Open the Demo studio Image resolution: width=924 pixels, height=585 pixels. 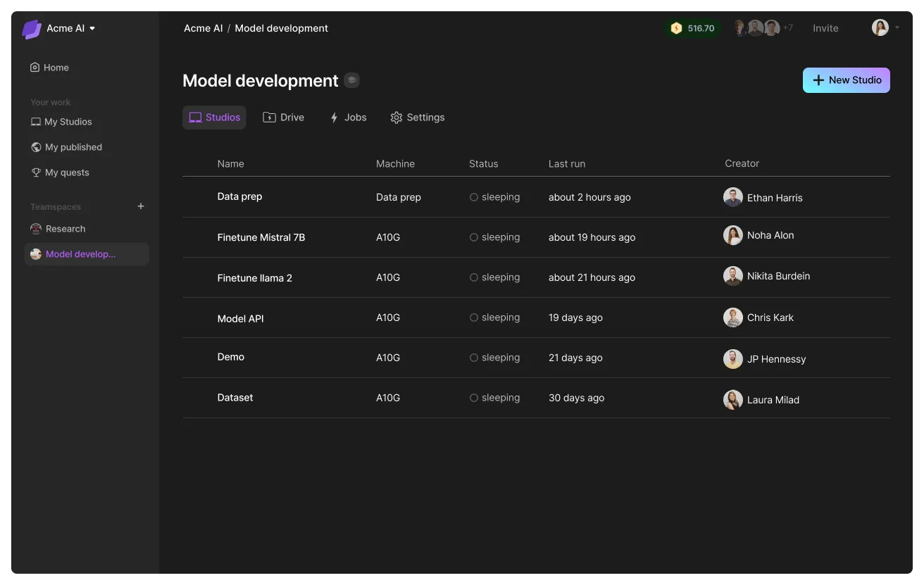[x=230, y=357]
